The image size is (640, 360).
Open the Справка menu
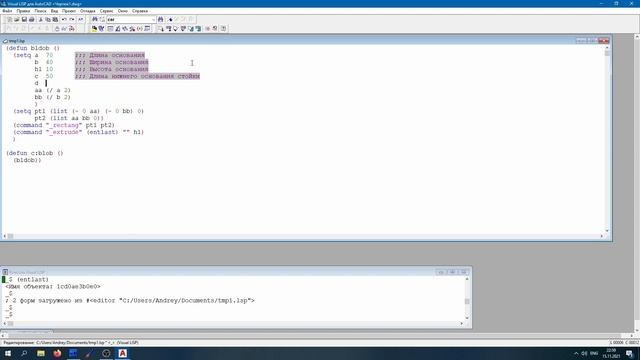coord(140,11)
